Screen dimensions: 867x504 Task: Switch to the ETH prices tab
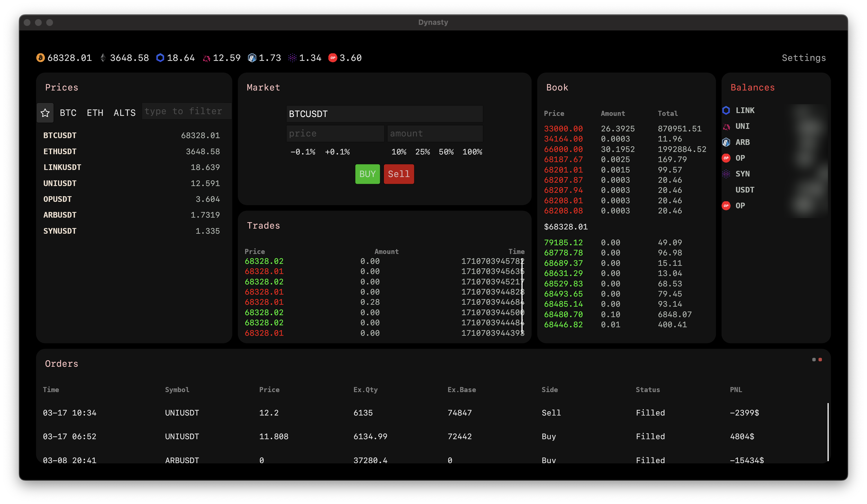[x=95, y=113]
